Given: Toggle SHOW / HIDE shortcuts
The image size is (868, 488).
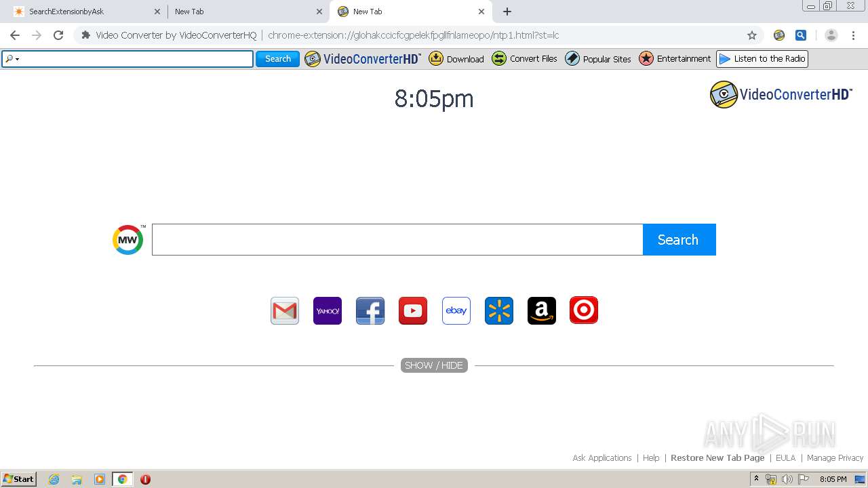Looking at the screenshot, I should click(434, 365).
